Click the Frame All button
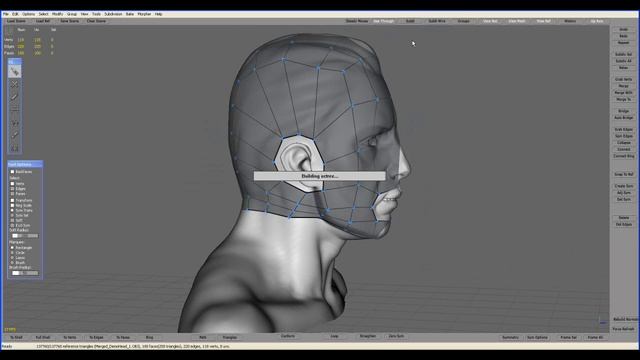640x360 pixels. tap(595, 337)
